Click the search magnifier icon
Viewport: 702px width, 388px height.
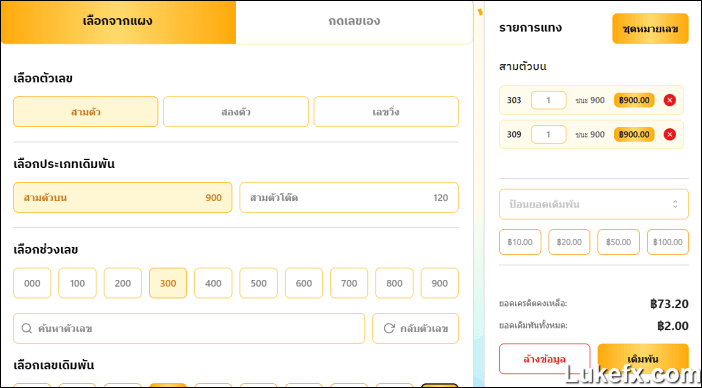[x=26, y=328]
